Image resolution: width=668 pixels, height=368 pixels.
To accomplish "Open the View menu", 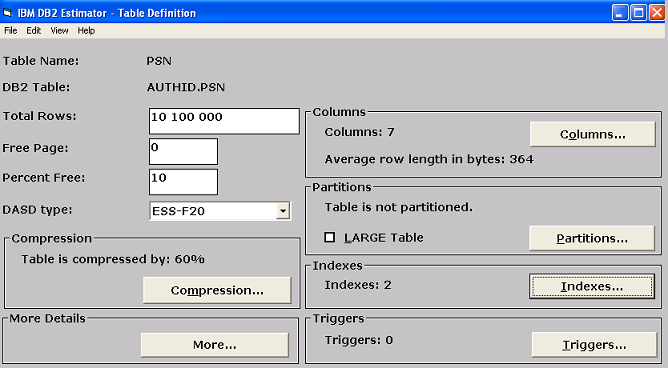I will [59, 31].
